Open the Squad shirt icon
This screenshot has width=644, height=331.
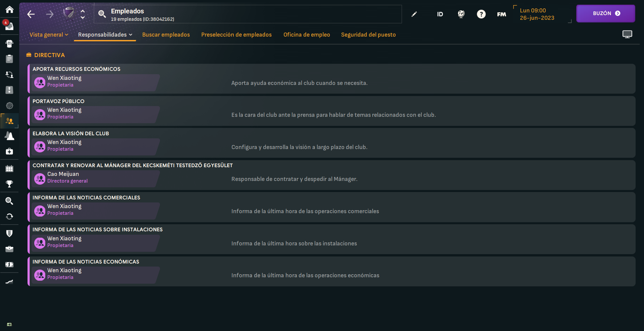[9, 44]
